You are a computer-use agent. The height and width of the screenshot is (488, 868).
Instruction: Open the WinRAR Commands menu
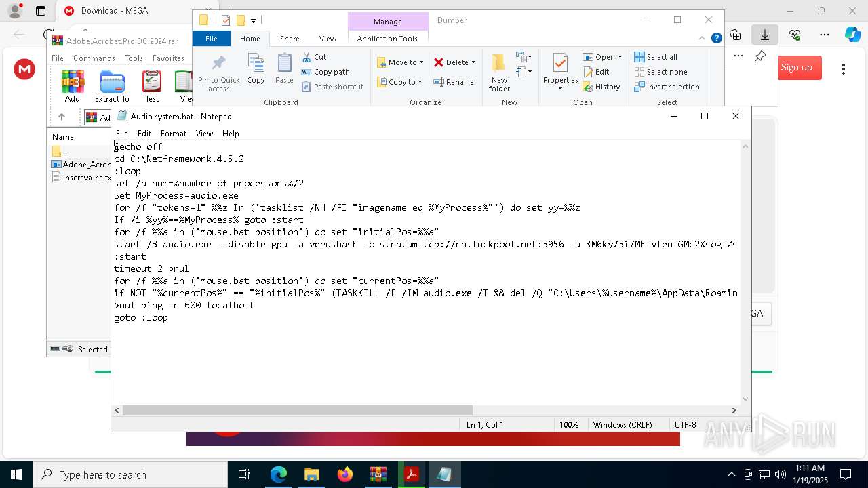coord(94,58)
